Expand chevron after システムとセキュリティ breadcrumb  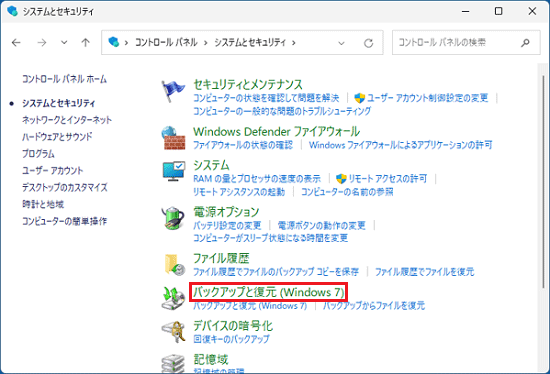point(294,43)
